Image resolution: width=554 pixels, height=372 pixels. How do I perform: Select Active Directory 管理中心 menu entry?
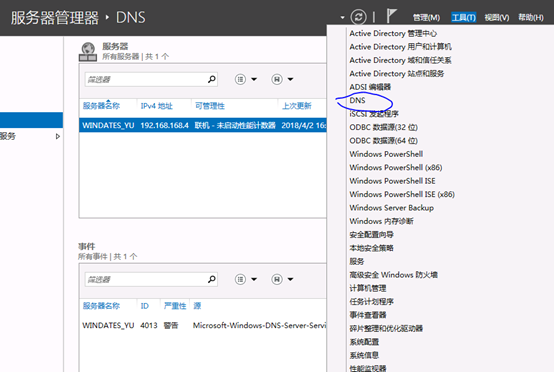(x=393, y=34)
